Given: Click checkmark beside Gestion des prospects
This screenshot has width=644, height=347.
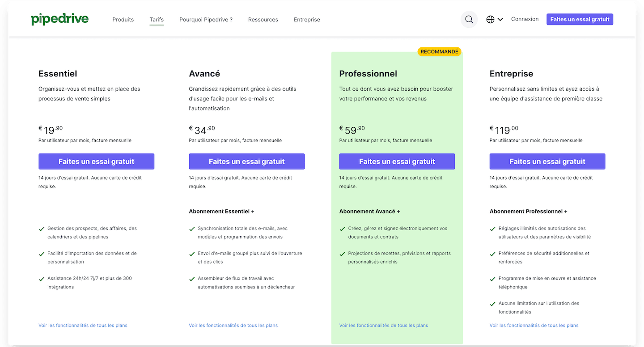Looking at the screenshot, I should point(42,229).
